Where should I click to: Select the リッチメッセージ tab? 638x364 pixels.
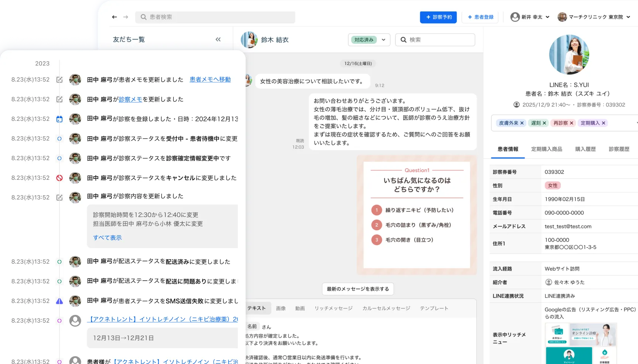[x=333, y=308]
